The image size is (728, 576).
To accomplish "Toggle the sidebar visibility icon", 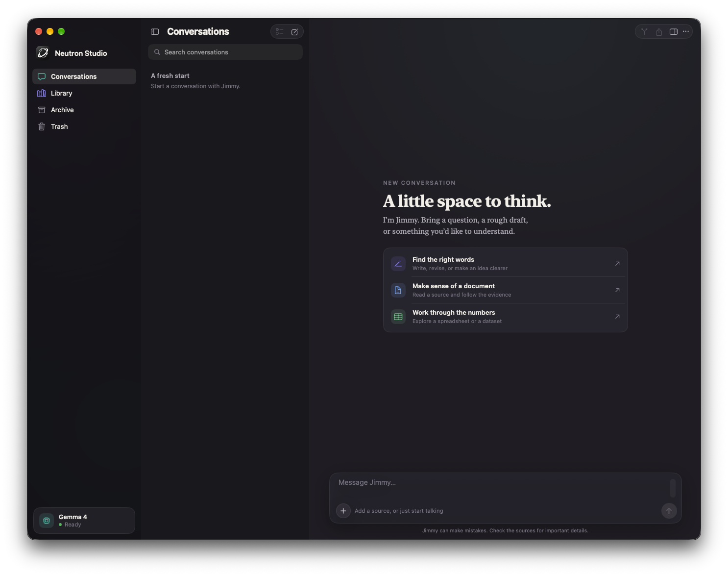I will 155,32.
